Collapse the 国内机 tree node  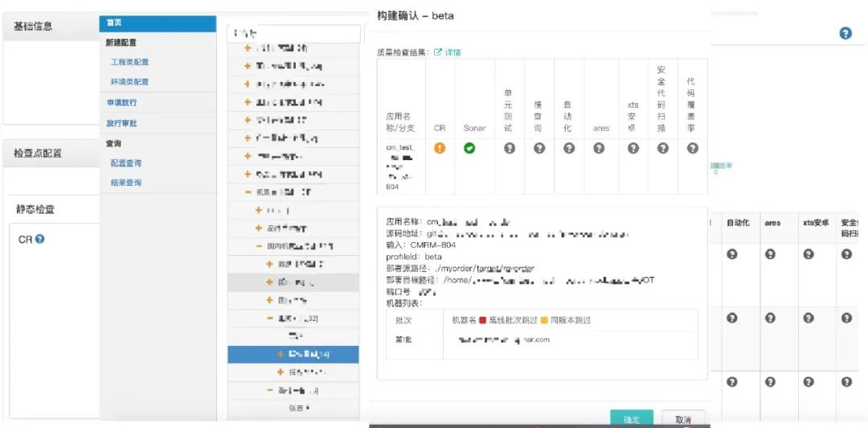259,246
